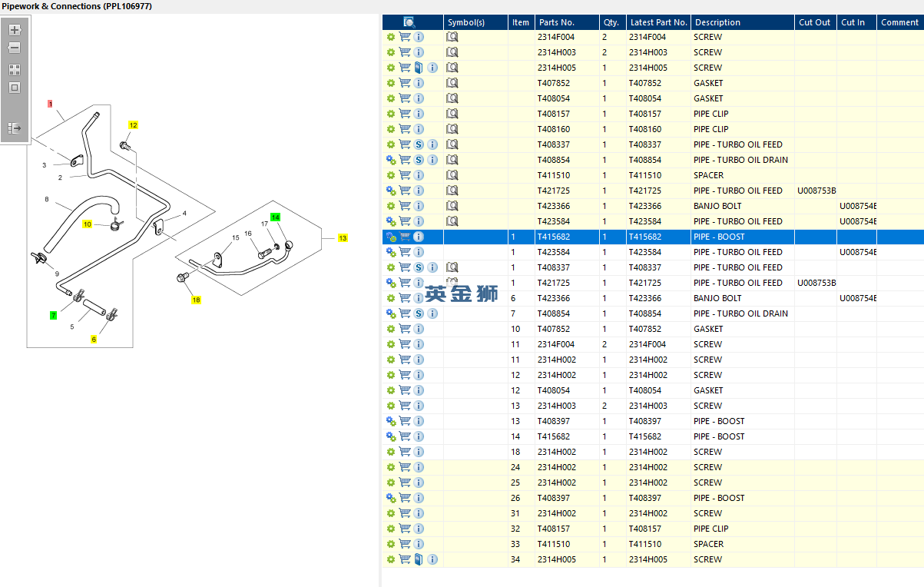Select green callout 14 in the diagram
This screenshot has height=587, width=924.
(x=275, y=217)
